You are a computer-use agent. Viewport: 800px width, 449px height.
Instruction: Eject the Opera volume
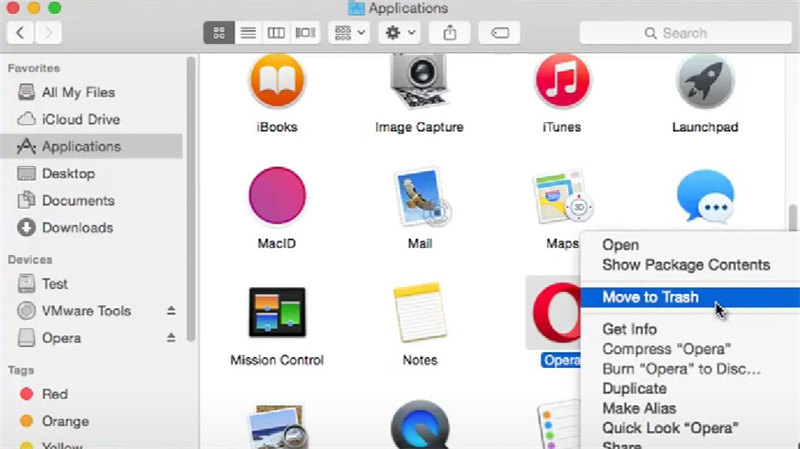(171, 338)
